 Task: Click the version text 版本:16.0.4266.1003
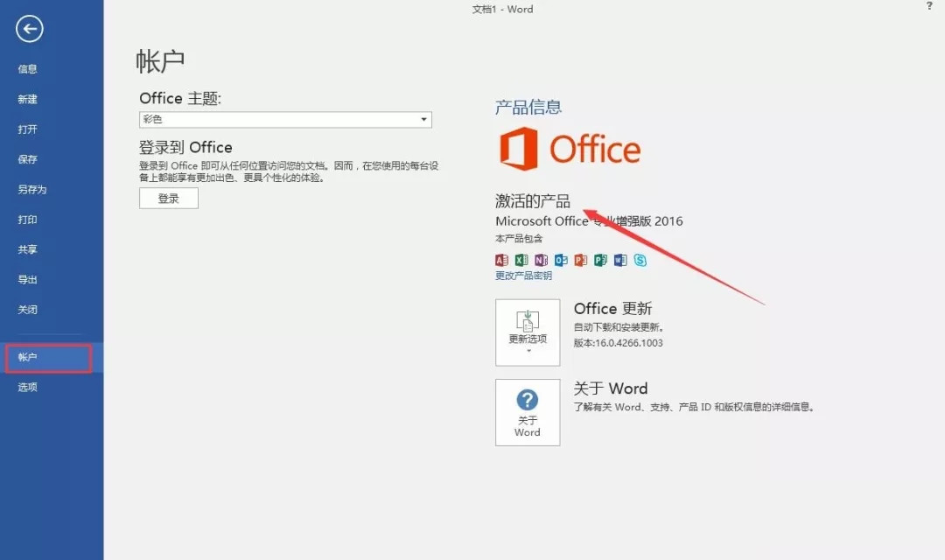(618, 343)
